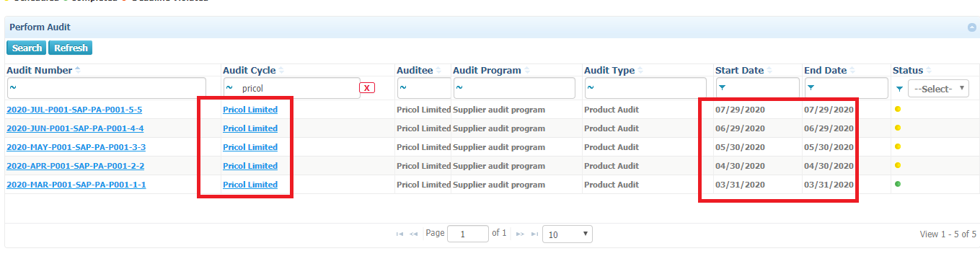Sort by Audit Number column
This screenshot has width=980, height=264.
40,71
